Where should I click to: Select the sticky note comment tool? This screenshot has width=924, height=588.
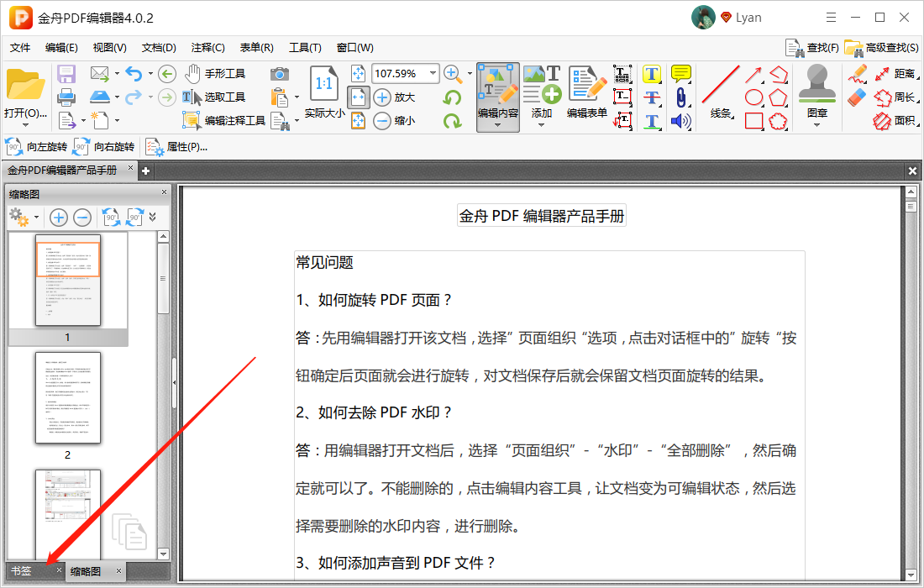[x=681, y=74]
